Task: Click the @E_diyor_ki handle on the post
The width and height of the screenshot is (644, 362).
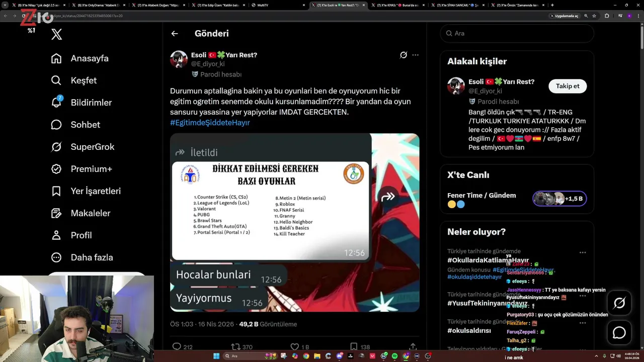Action: (208, 64)
